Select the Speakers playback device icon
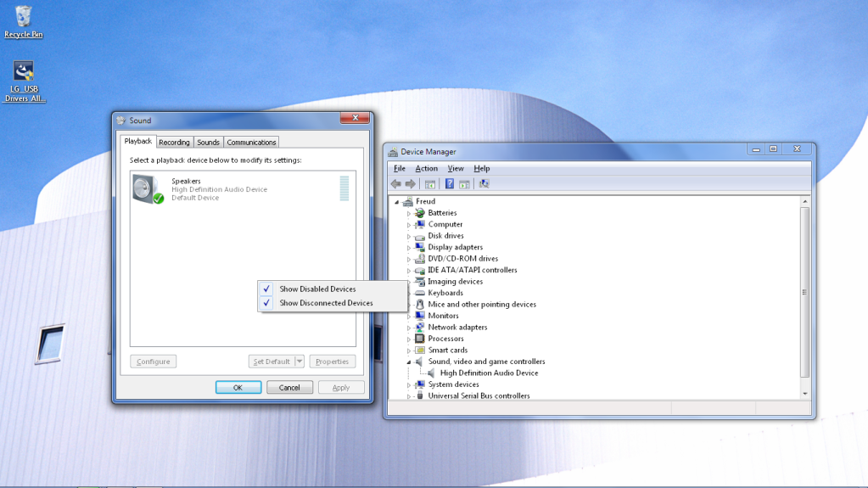The width and height of the screenshot is (868, 488). point(148,188)
